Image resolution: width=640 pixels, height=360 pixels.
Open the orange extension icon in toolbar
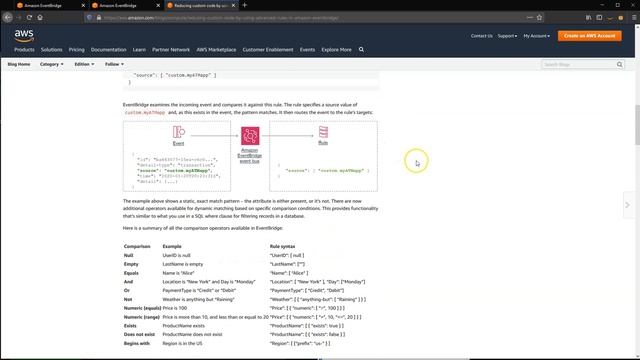(621, 18)
